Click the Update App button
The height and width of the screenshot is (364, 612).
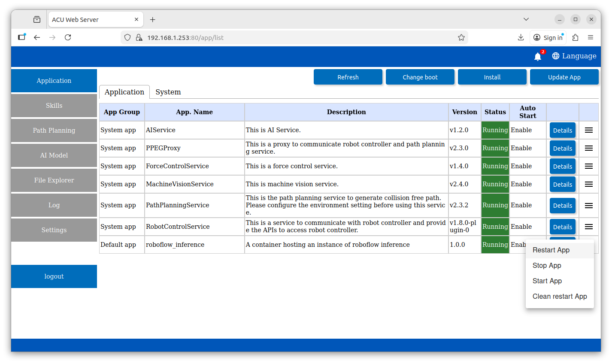click(564, 77)
